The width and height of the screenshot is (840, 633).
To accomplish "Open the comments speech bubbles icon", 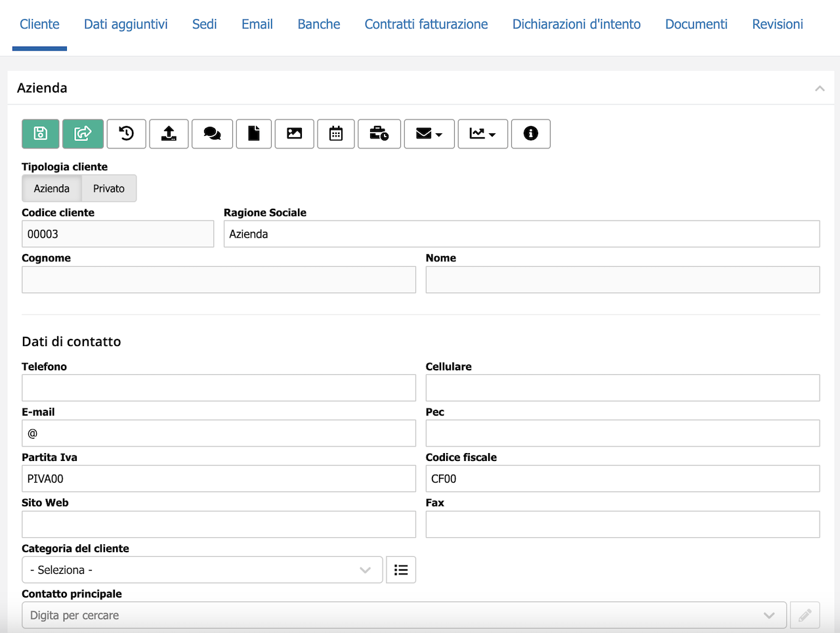I will [213, 133].
